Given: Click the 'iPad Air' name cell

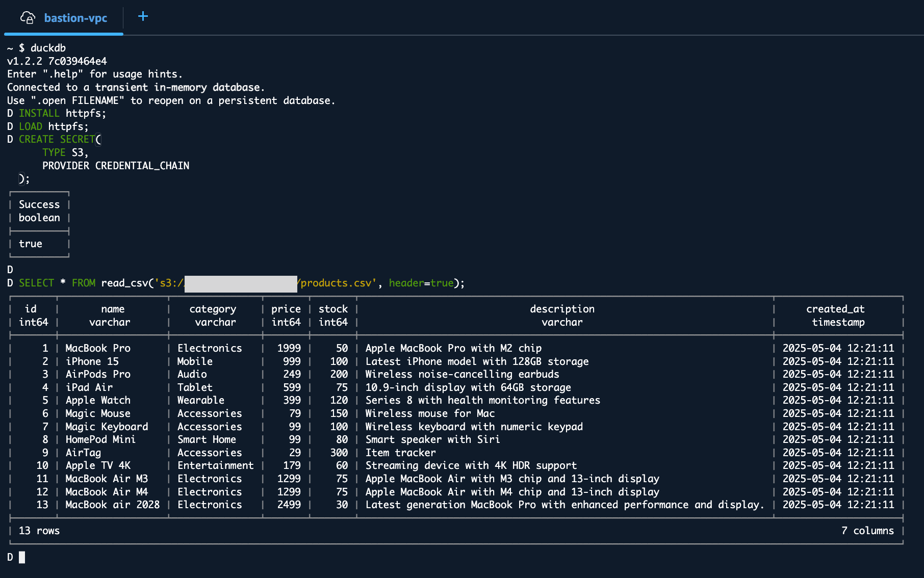Looking at the screenshot, I should [89, 387].
